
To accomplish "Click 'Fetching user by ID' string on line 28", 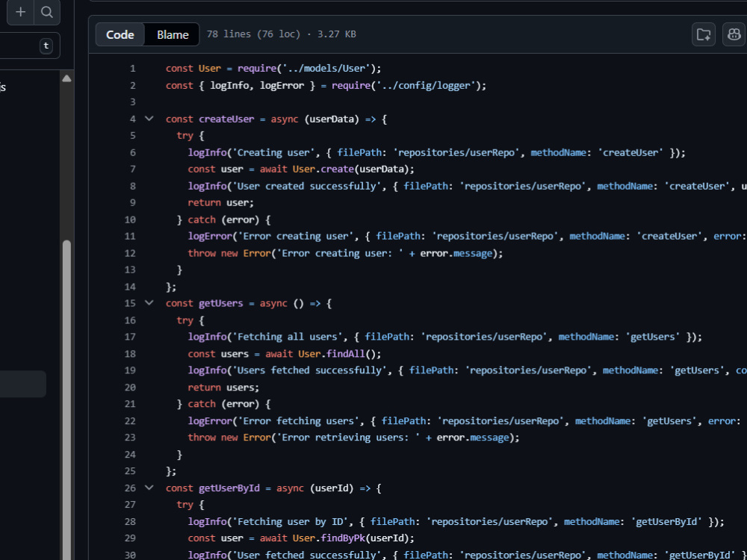I will pos(293,521).
